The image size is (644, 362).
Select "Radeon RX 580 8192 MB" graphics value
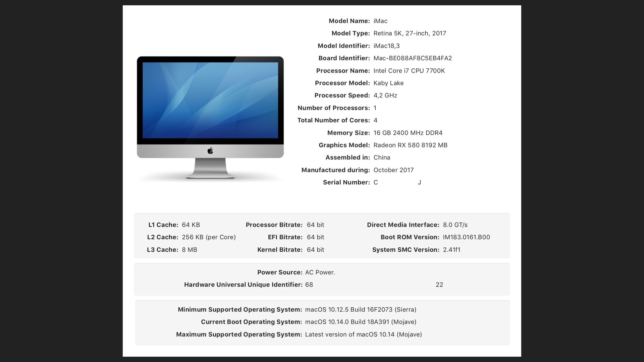411,145
